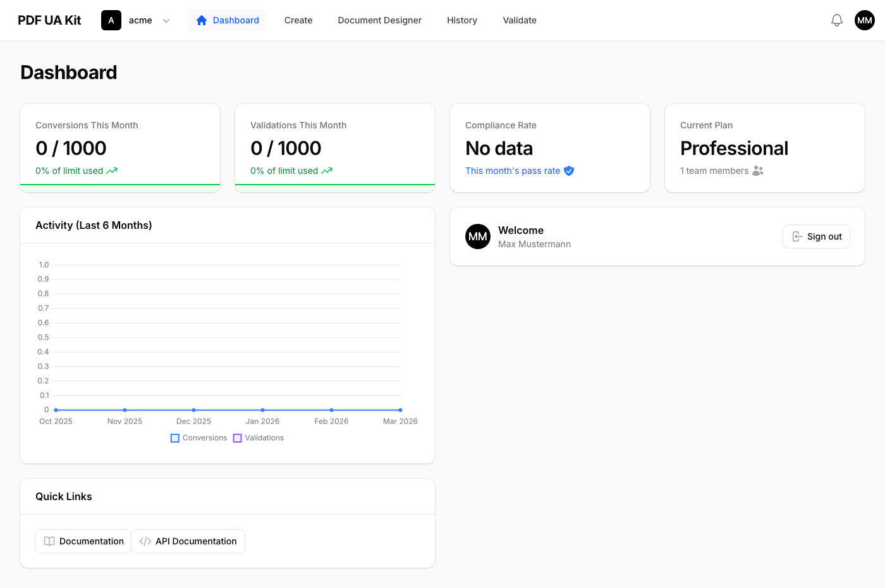The image size is (885, 588).
Task: Click the team members people icon
Action: [x=758, y=171]
